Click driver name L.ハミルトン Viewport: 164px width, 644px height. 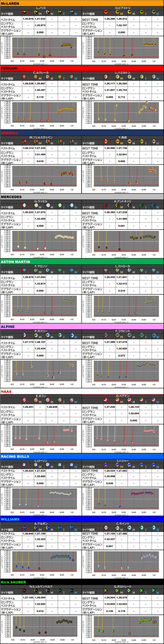[123, 73]
